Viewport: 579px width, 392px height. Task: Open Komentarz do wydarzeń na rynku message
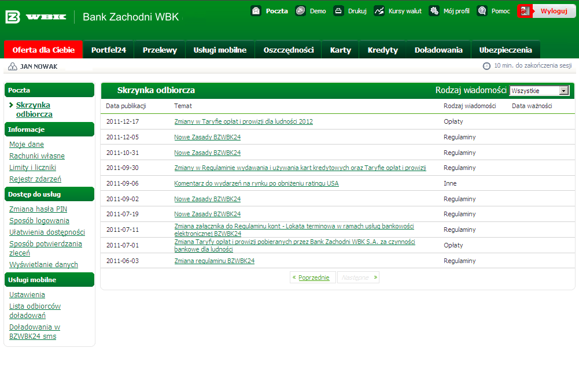point(256,183)
